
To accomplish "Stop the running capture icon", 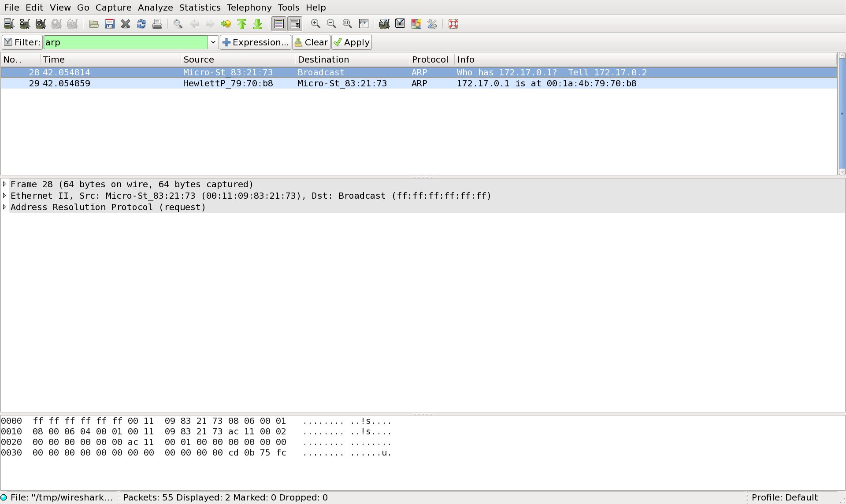I will tap(56, 24).
